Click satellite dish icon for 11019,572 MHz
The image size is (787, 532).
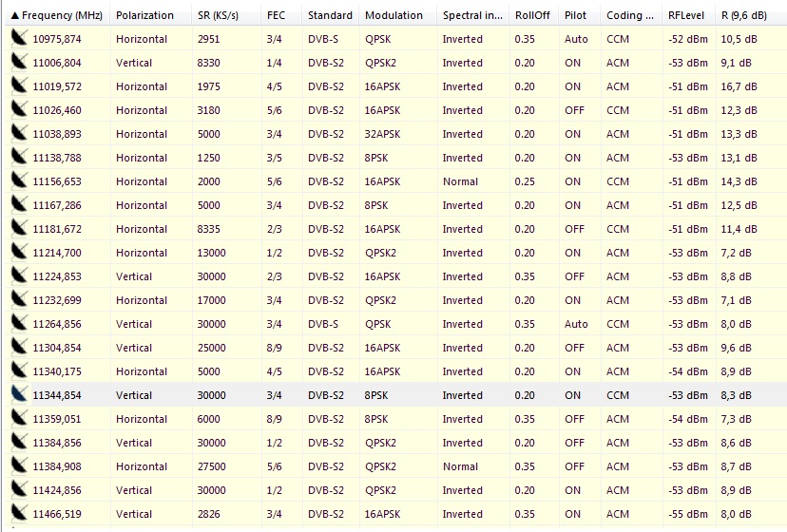[19, 86]
